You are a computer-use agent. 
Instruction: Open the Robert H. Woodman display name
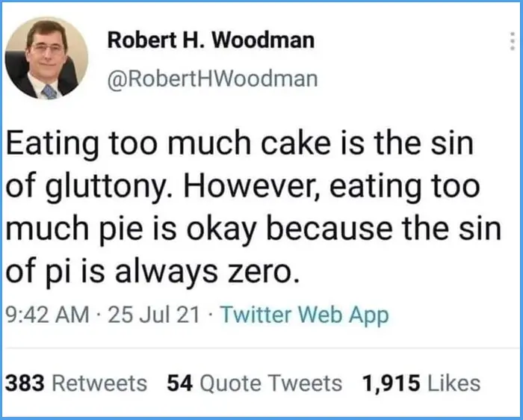pos(211,41)
